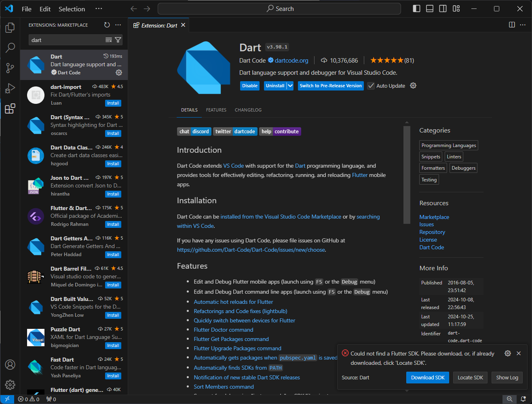Image resolution: width=532 pixels, height=404 pixels.
Task: Open the Marketplace resource link
Action: 434,217
